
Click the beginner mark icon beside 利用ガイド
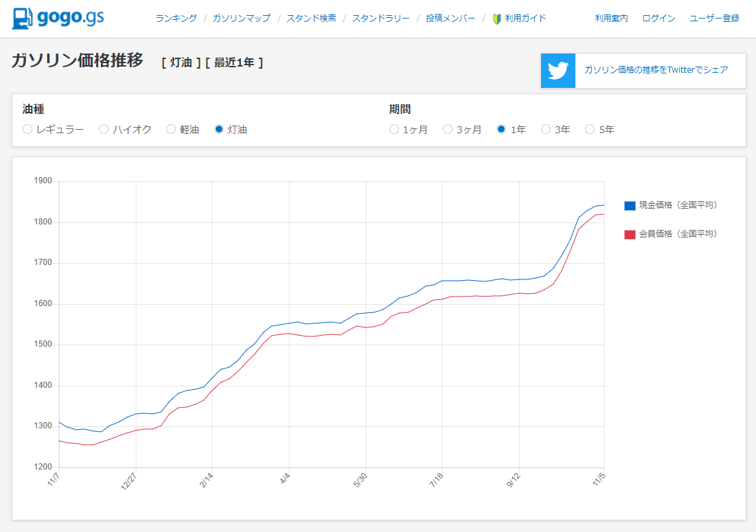pyautogui.click(x=496, y=19)
